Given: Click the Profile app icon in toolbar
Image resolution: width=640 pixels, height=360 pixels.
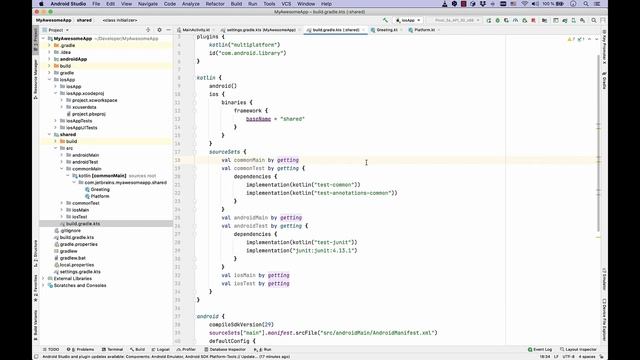Looking at the screenshot, I should pyautogui.click(x=516, y=20).
